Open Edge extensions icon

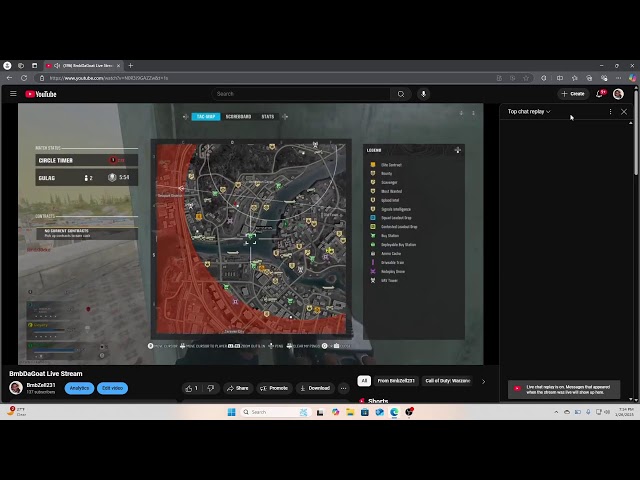pos(544,78)
